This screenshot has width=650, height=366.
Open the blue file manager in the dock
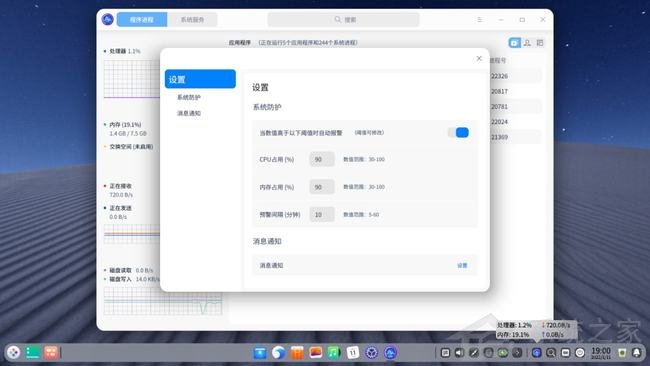[260, 353]
